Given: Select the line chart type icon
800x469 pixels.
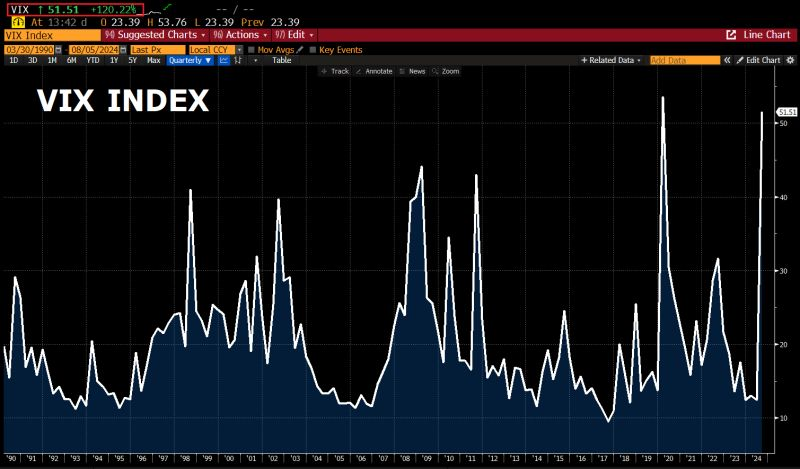Looking at the screenshot, I should pyautogui.click(x=224, y=60).
